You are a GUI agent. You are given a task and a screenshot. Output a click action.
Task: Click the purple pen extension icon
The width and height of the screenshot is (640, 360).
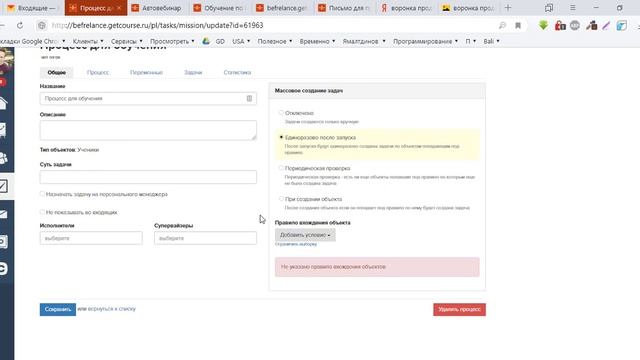click(606, 25)
